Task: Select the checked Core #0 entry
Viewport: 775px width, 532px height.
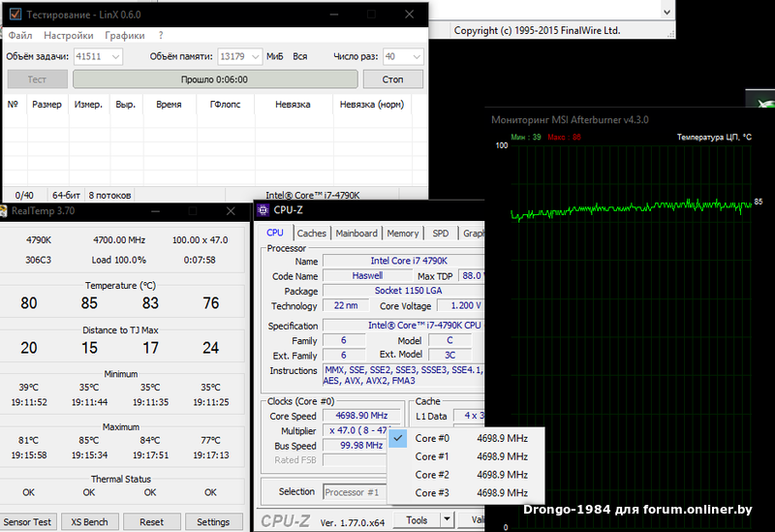Action: [432, 438]
